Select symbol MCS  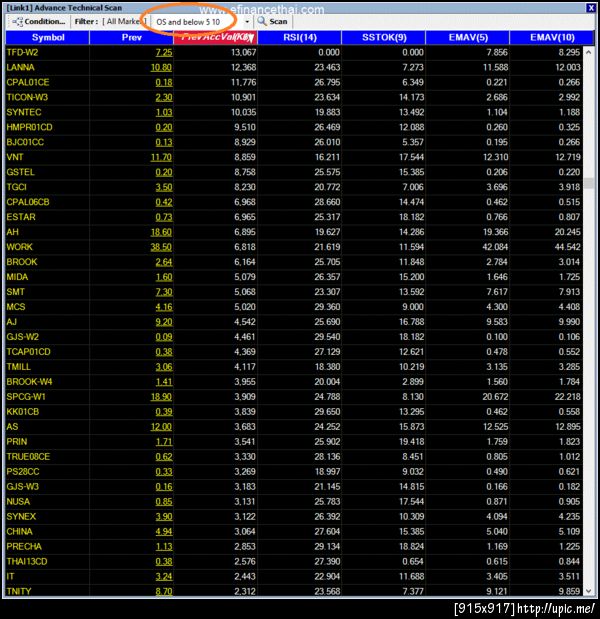tap(16, 307)
